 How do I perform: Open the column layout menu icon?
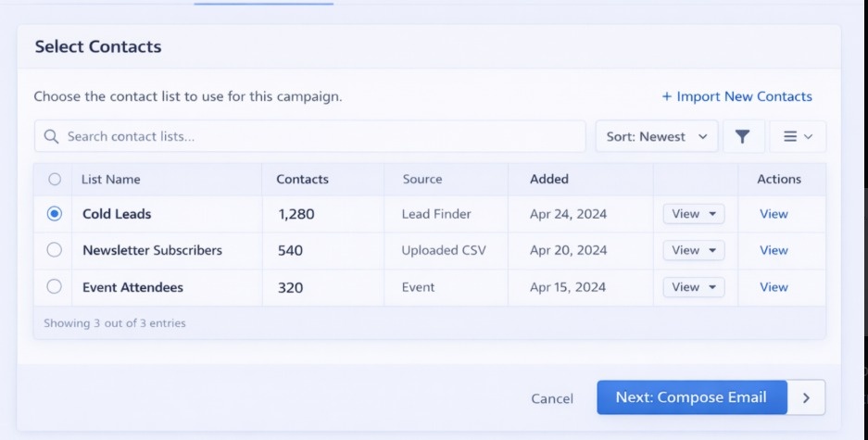pos(798,136)
